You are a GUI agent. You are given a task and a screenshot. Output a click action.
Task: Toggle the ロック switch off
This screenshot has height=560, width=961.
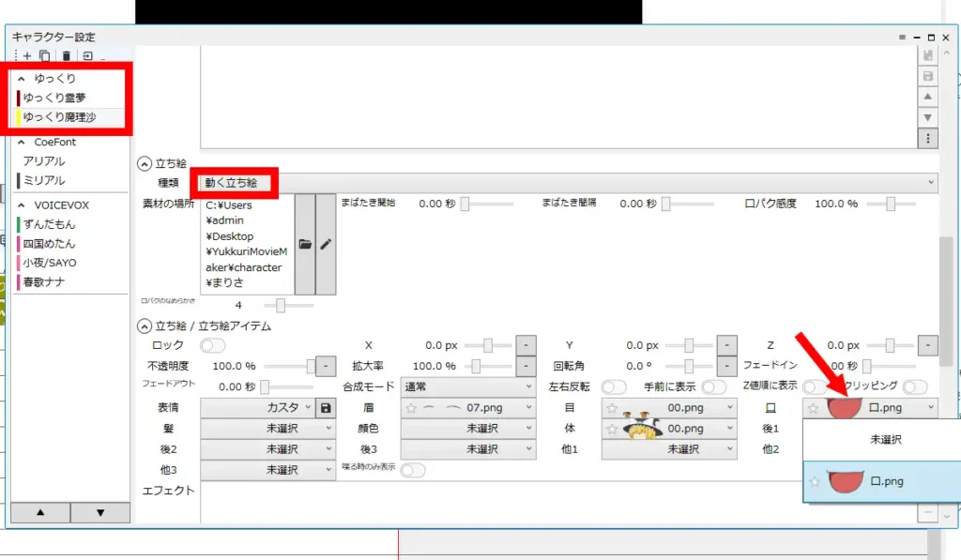(x=213, y=345)
